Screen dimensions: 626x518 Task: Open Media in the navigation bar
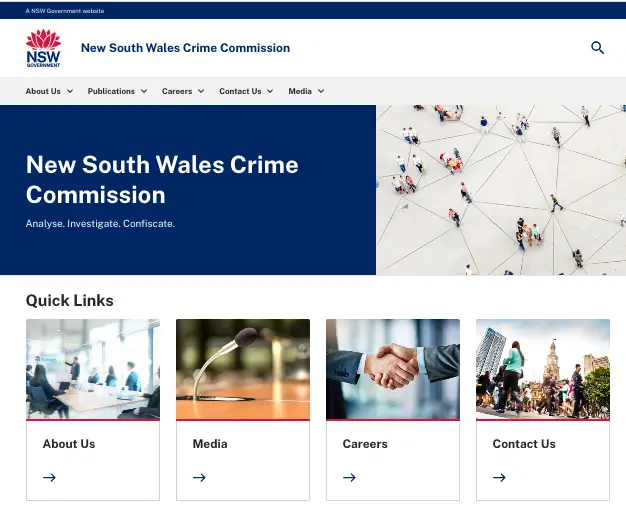click(x=300, y=91)
